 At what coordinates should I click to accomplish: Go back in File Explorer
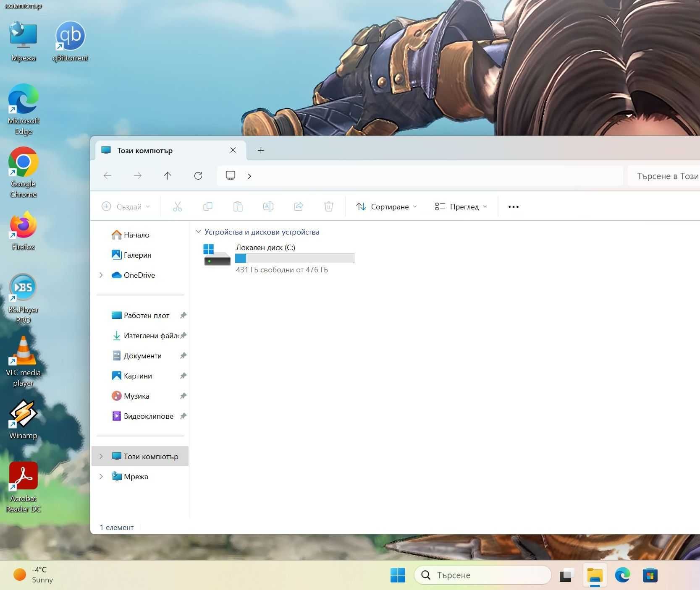click(107, 176)
